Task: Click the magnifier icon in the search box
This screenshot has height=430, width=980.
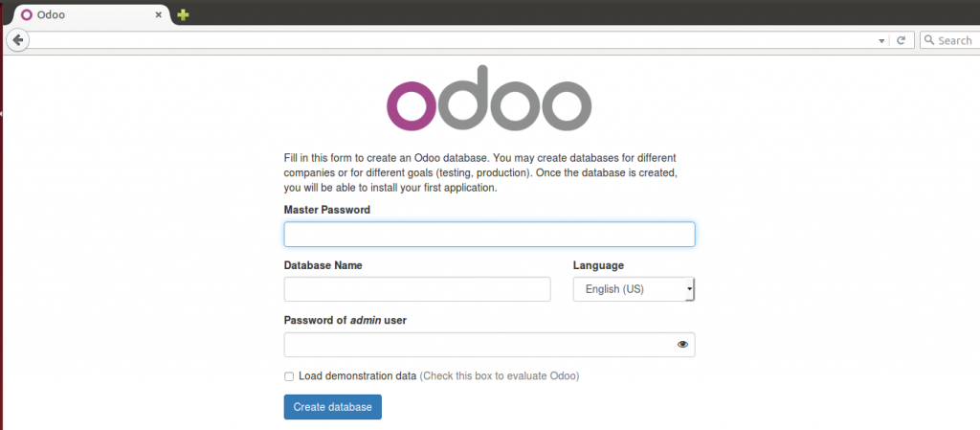Action: point(929,40)
